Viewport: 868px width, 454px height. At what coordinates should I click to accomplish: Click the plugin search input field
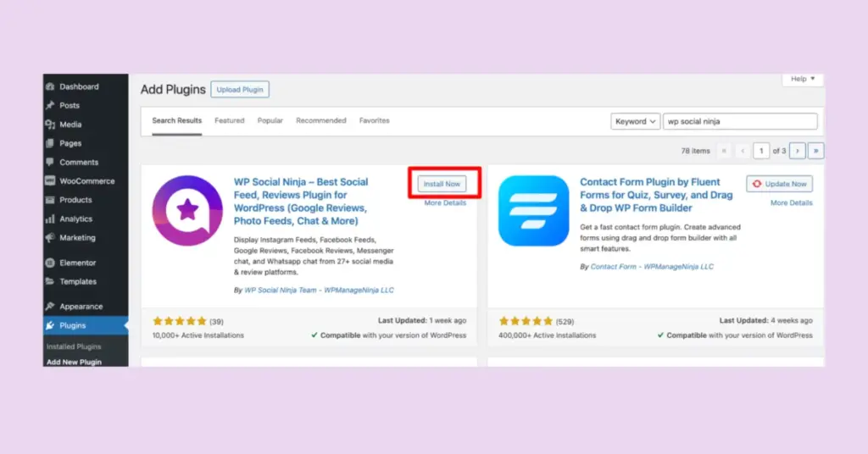(x=739, y=121)
